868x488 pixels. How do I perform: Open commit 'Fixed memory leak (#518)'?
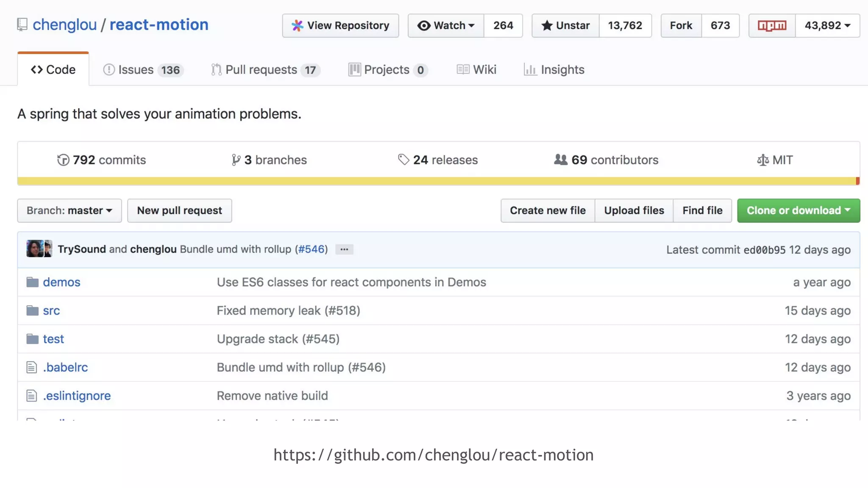(289, 311)
